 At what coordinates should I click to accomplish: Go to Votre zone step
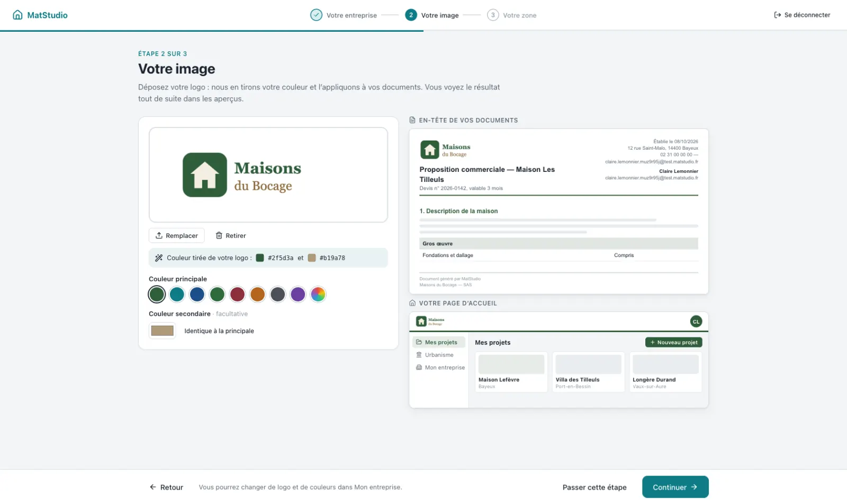coord(512,15)
